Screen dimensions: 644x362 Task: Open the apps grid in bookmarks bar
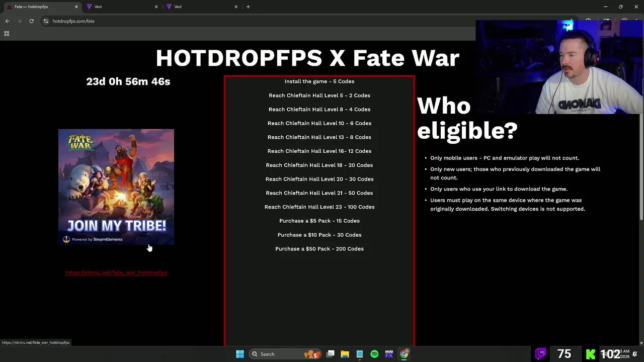[x=7, y=34]
